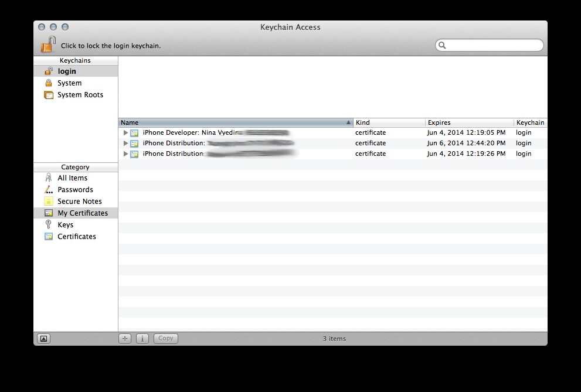Viewport: 581px width, 392px height.
Task: Click the My Certificates icon
Action: 49,213
